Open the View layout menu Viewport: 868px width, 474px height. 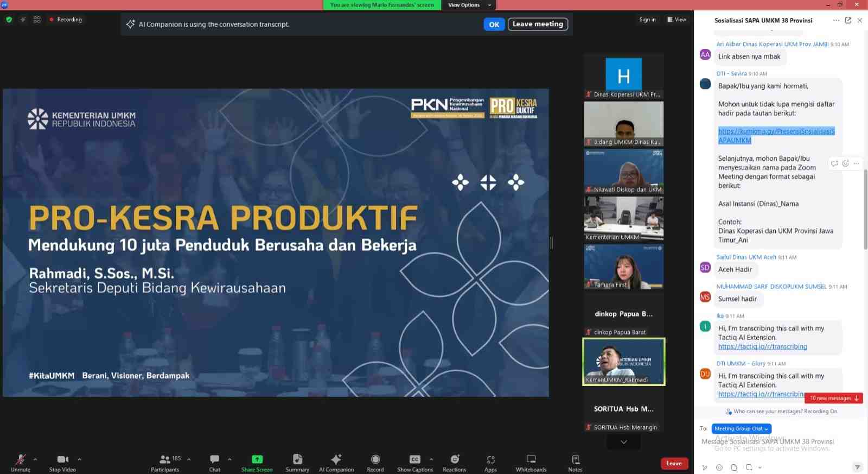(x=676, y=20)
